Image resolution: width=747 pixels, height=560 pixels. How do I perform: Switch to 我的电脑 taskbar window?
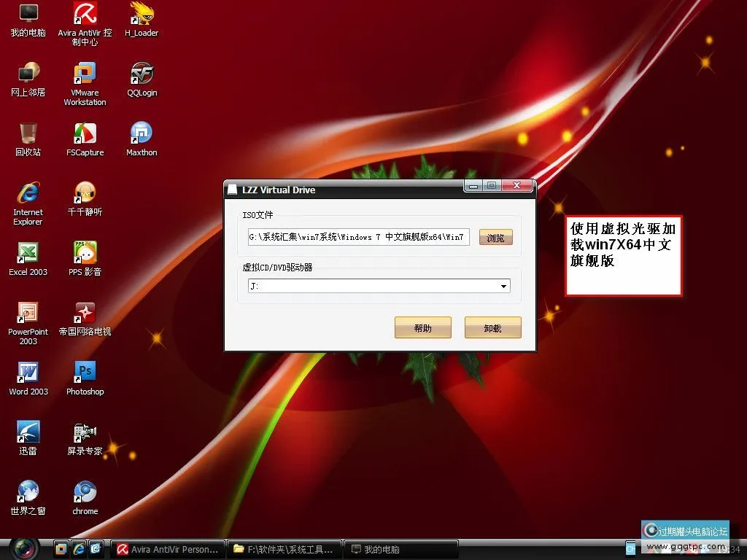point(401,549)
